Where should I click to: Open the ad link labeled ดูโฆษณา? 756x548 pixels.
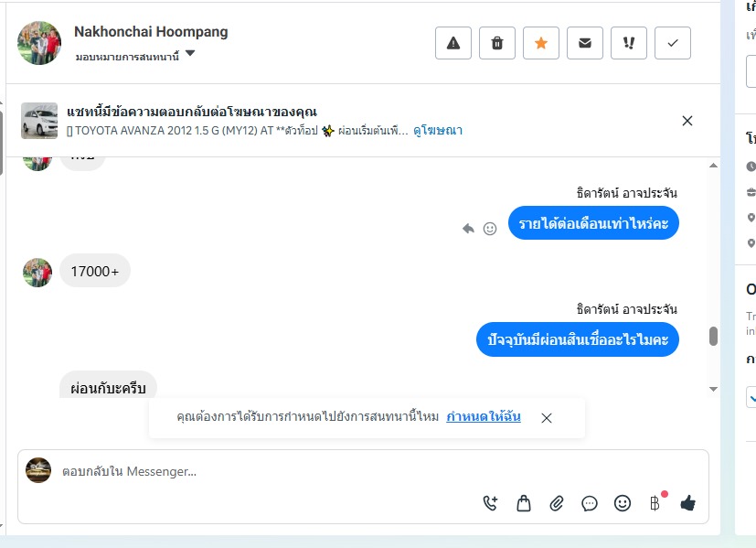point(438,131)
